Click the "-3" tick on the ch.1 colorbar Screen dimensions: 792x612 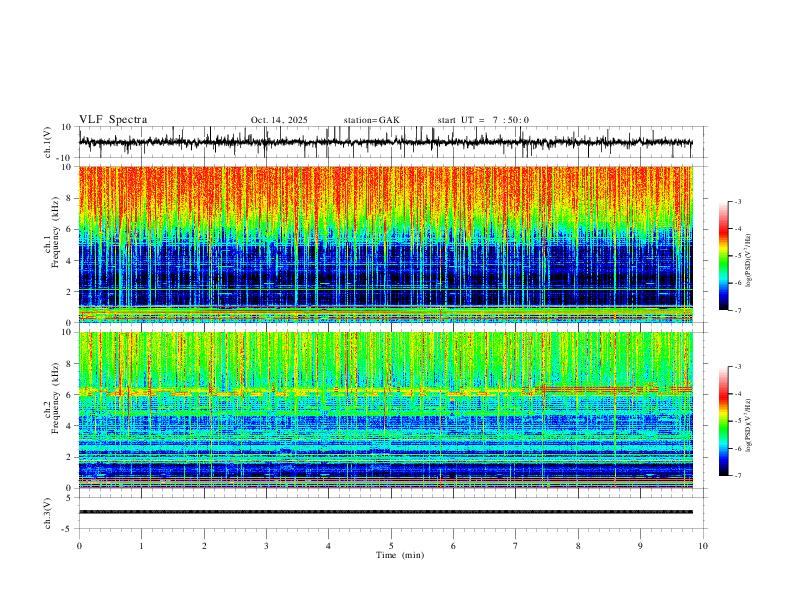coord(737,201)
